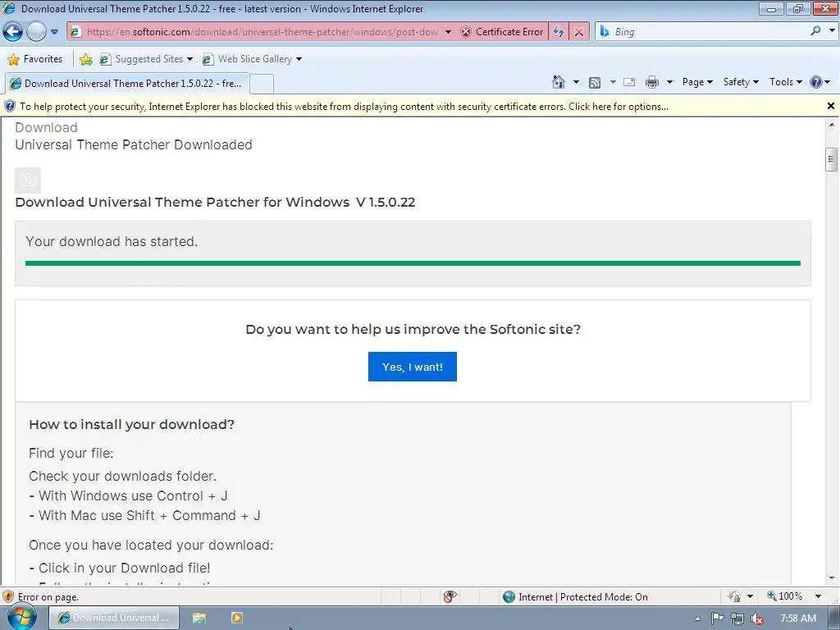840x630 pixels.
Task: Click the green download progress bar
Action: (x=413, y=263)
